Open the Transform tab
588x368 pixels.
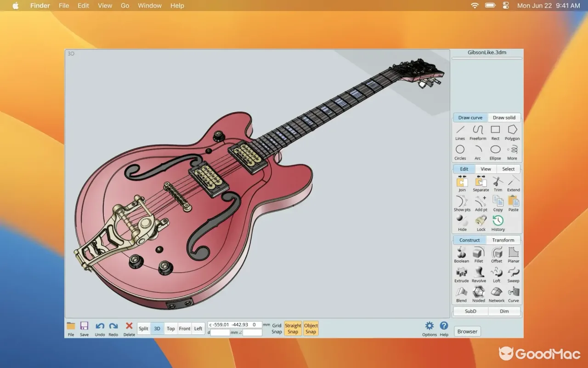tap(503, 240)
